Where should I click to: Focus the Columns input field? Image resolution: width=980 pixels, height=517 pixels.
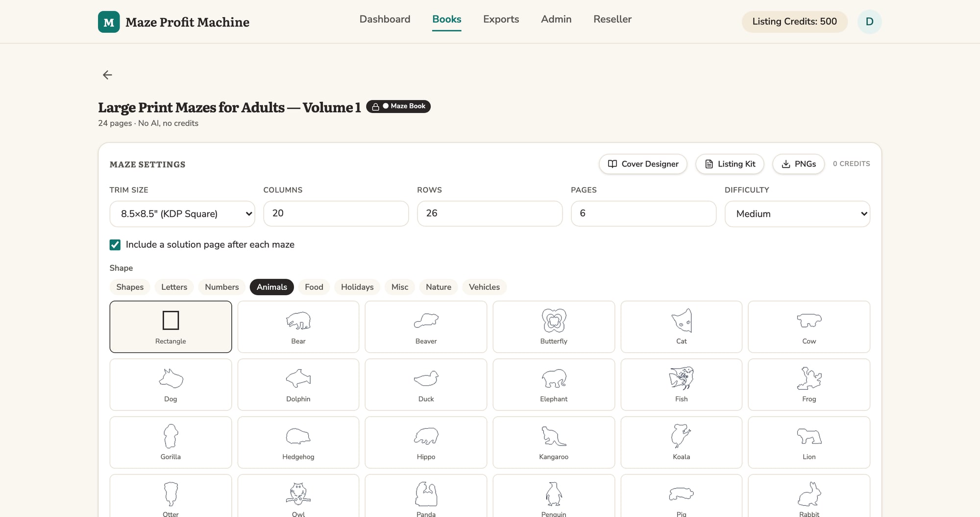[336, 213]
